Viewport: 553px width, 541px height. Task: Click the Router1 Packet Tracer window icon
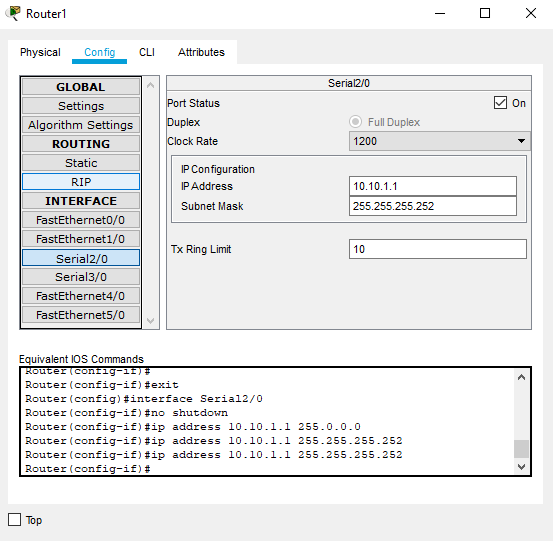(13, 13)
